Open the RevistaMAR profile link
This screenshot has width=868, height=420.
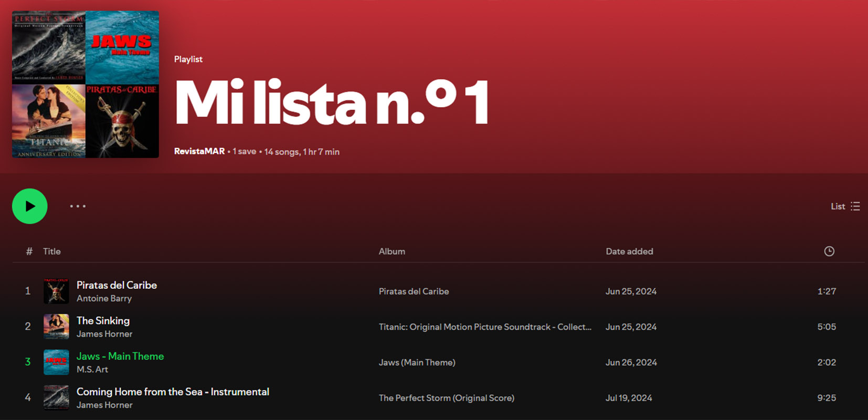point(199,151)
